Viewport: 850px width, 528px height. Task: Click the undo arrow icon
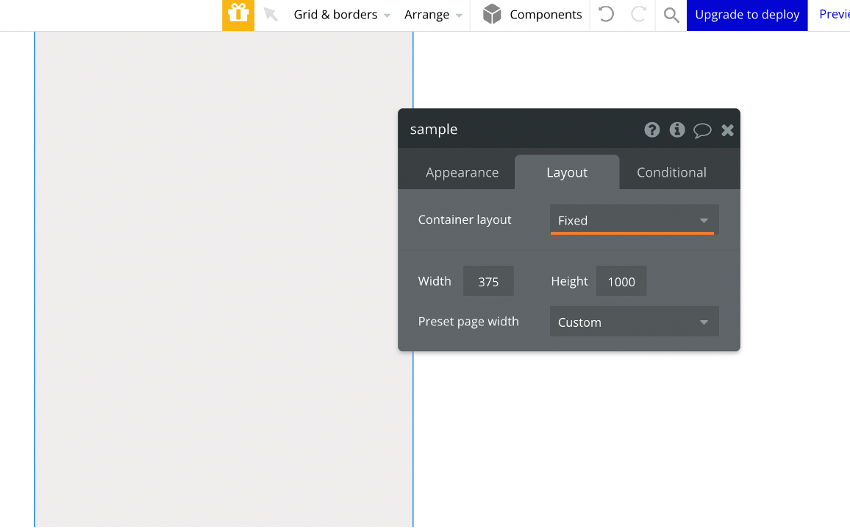pyautogui.click(x=606, y=14)
